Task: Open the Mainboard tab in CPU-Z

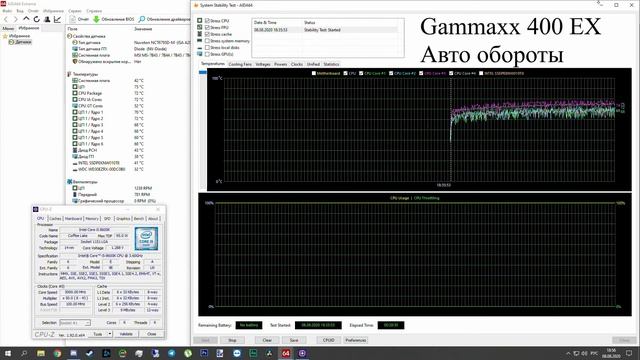Action: [73, 219]
